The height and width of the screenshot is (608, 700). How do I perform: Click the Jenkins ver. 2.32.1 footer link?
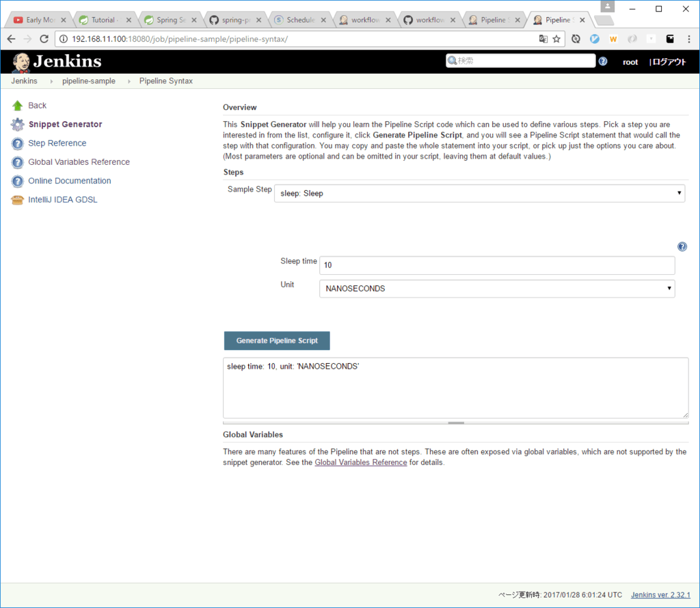[x=660, y=595]
